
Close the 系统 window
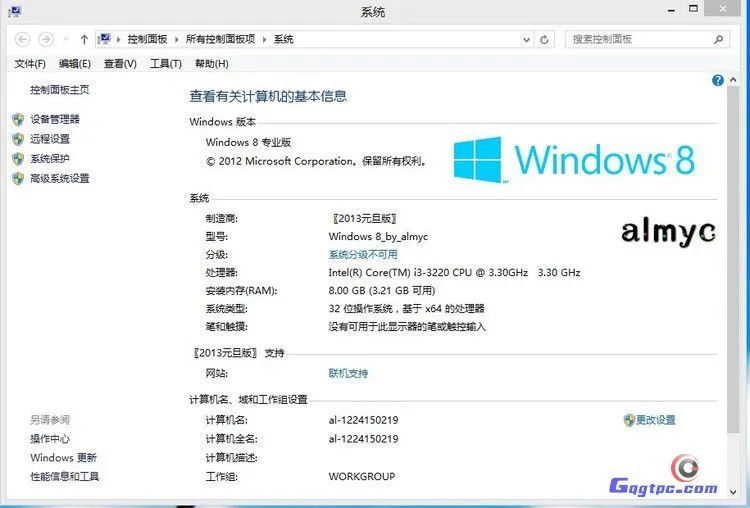(x=723, y=9)
